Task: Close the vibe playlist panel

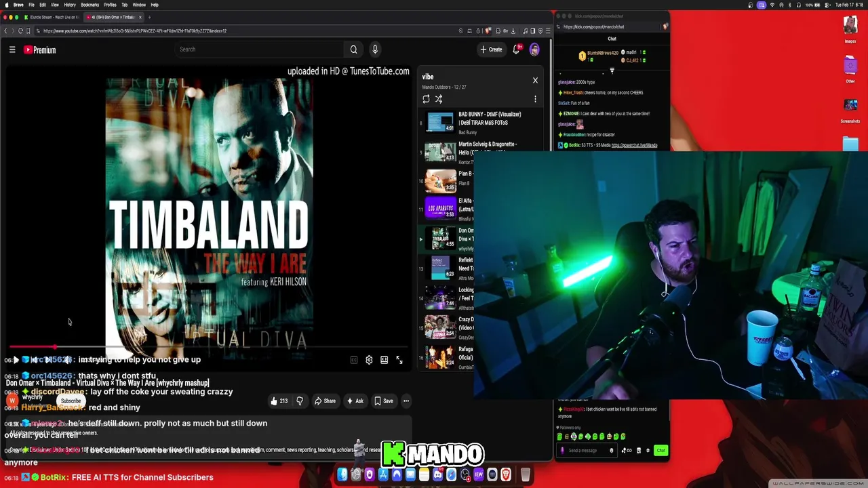Action: [535, 80]
